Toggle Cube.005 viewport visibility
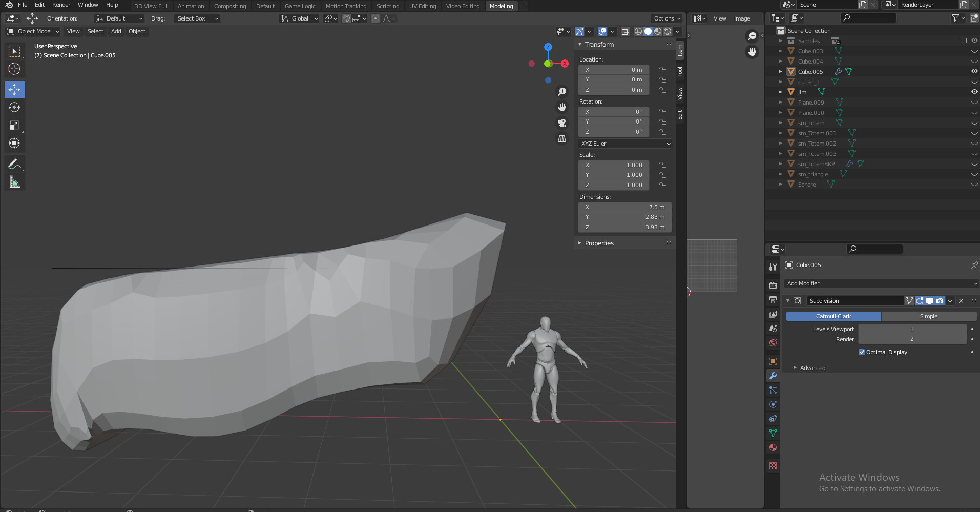This screenshot has height=512, width=980. [974, 71]
